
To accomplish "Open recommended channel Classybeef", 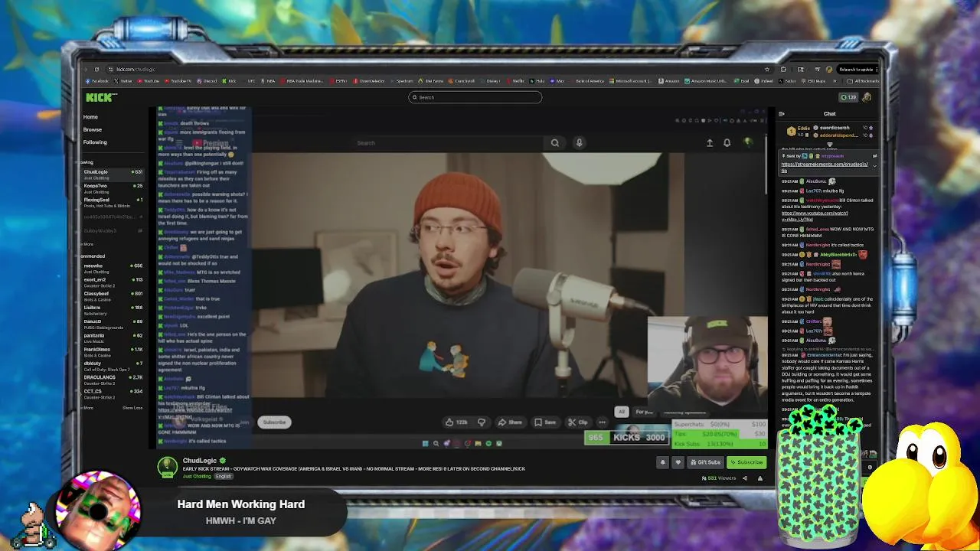I will tap(113, 295).
